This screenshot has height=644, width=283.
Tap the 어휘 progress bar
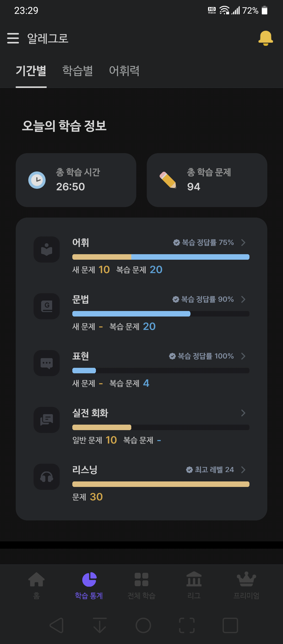(161, 257)
